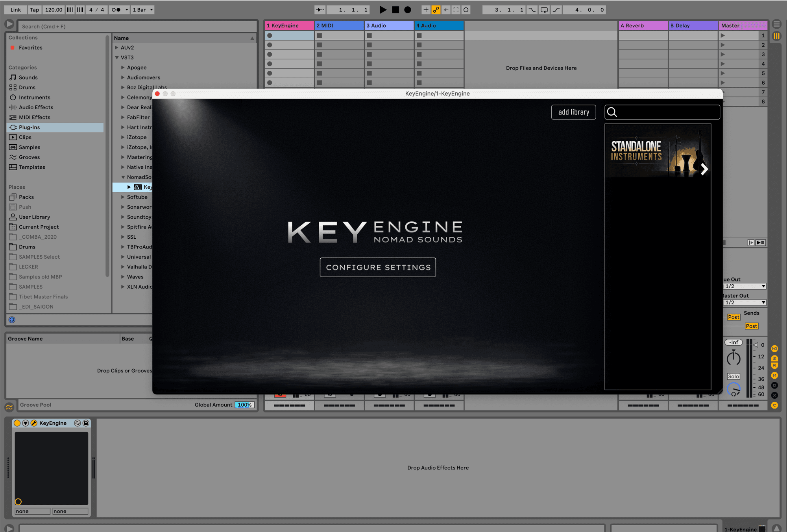This screenshot has width=787, height=532.
Task: Open the Standalone Instruments library thumbnail
Action: [x=658, y=151]
